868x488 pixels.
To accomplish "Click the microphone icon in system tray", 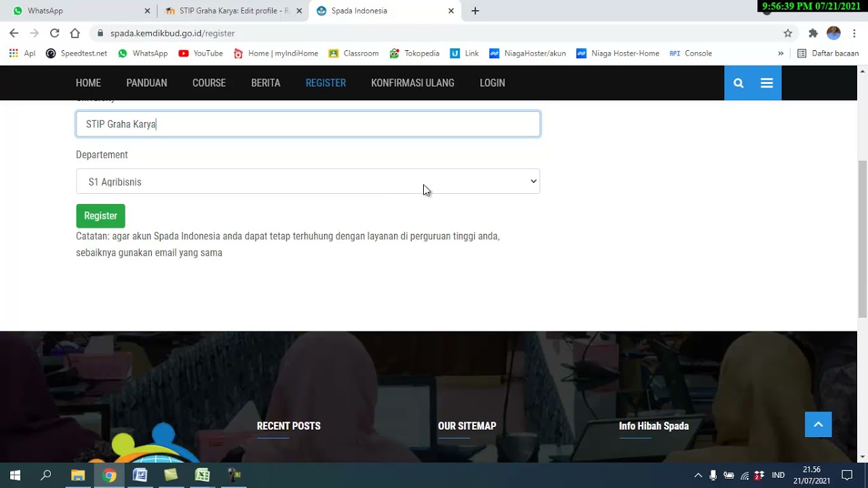I will (x=713, y=475).
